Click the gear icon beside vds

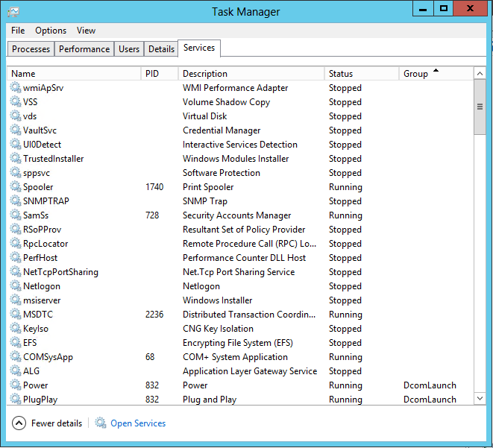point(16,116)
